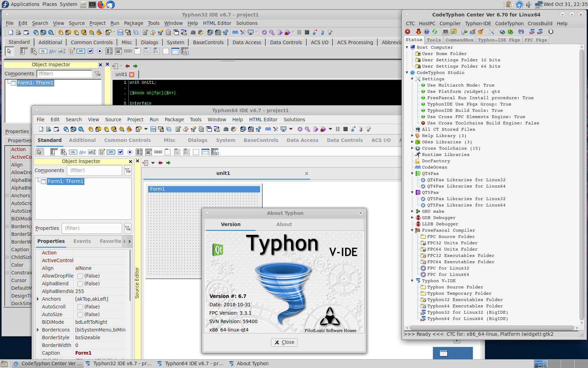The width and height of the screenshot is (588, 368).
Task: Expand the Anchors property in Typhon64 inspector
Action: 38,299
